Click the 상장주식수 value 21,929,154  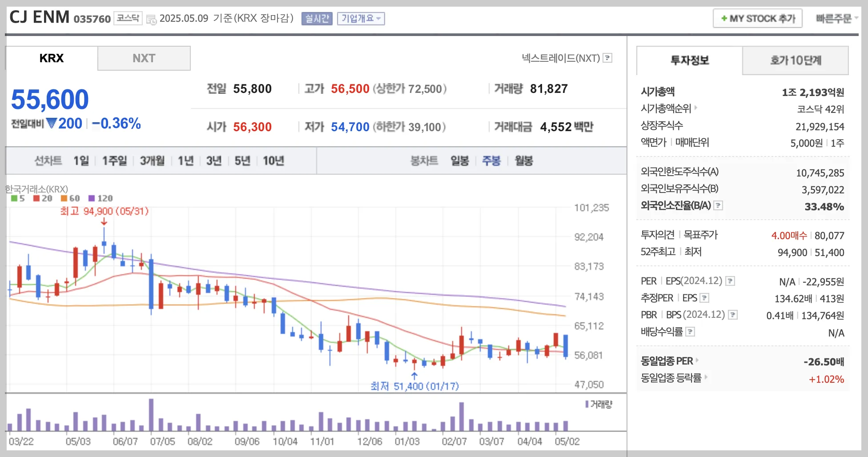[820, 127]
